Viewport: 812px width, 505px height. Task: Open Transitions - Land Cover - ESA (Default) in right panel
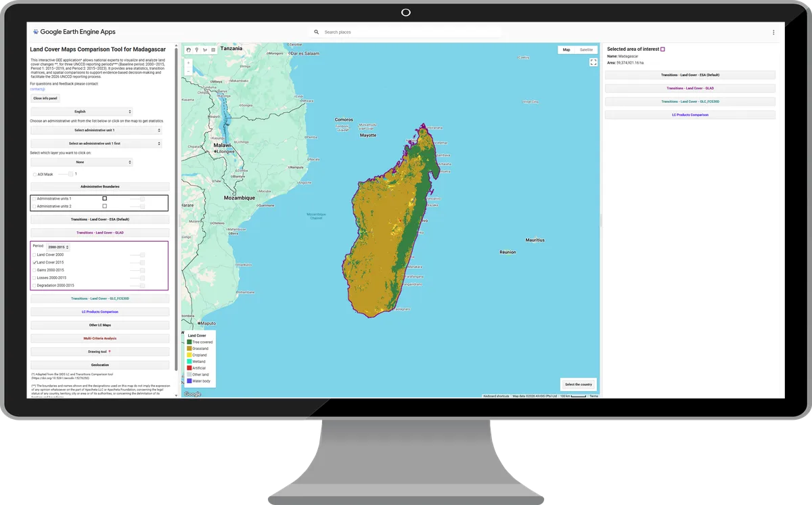(690, 75)
